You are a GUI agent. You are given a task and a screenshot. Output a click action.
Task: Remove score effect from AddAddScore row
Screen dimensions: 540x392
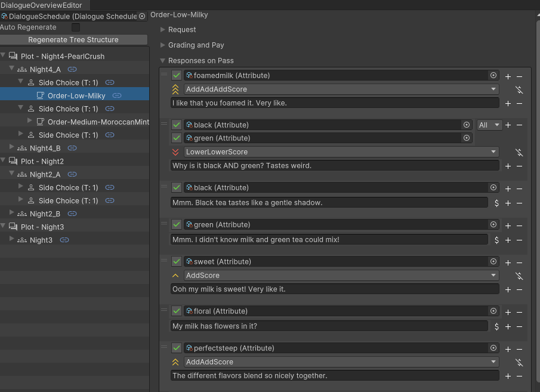click(x=519, y=362)
